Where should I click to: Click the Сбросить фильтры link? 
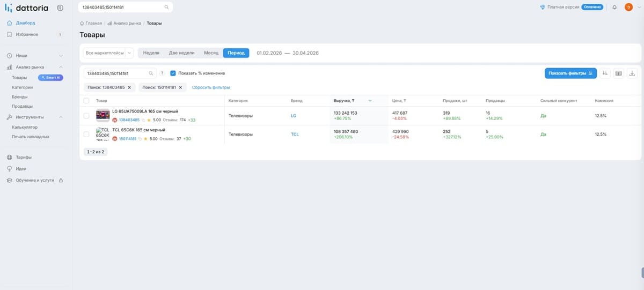point(211,87)
